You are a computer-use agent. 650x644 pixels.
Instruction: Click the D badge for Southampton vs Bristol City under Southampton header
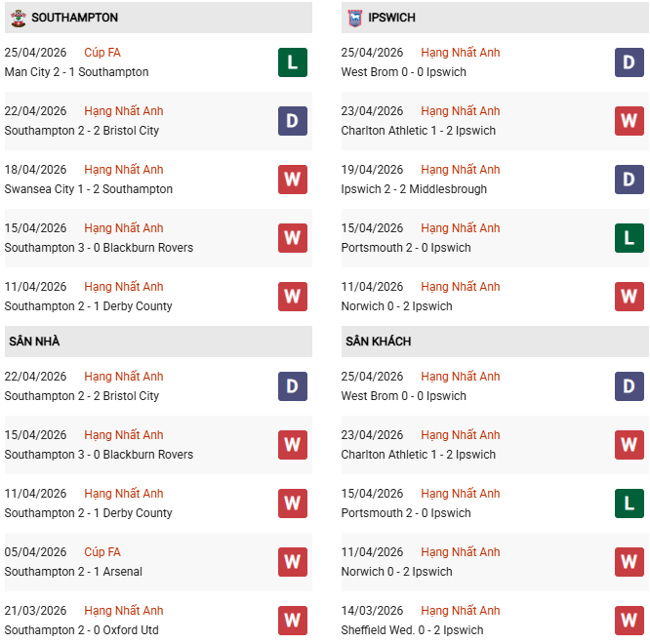[x=293, y=121]
